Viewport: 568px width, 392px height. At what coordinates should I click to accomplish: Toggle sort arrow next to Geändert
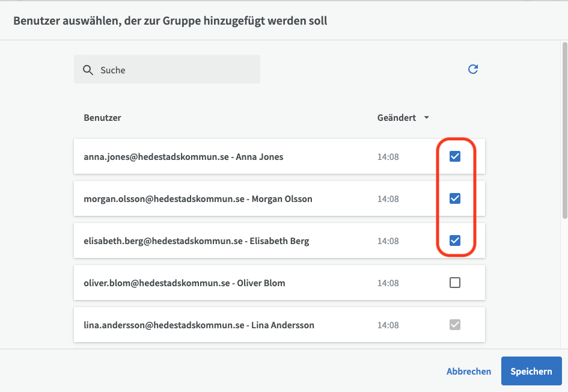point(427,118)
